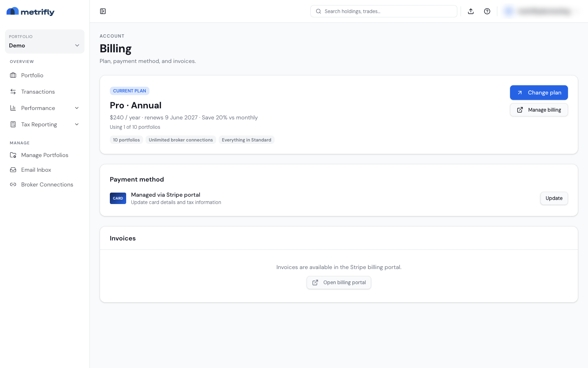The image size is (588, 368).
Task: Click external-link icon on Open billing portal
Action: click(x=315, y=283)
